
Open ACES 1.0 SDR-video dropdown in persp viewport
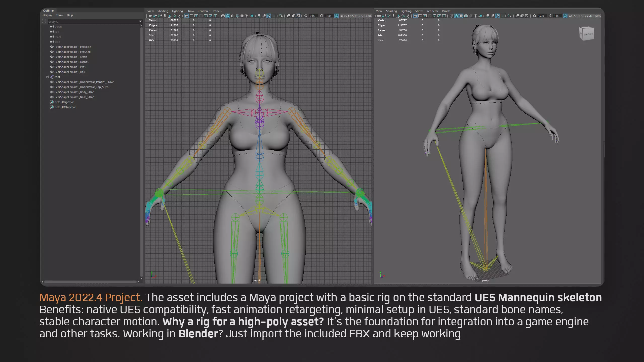[x=584, y=16]
